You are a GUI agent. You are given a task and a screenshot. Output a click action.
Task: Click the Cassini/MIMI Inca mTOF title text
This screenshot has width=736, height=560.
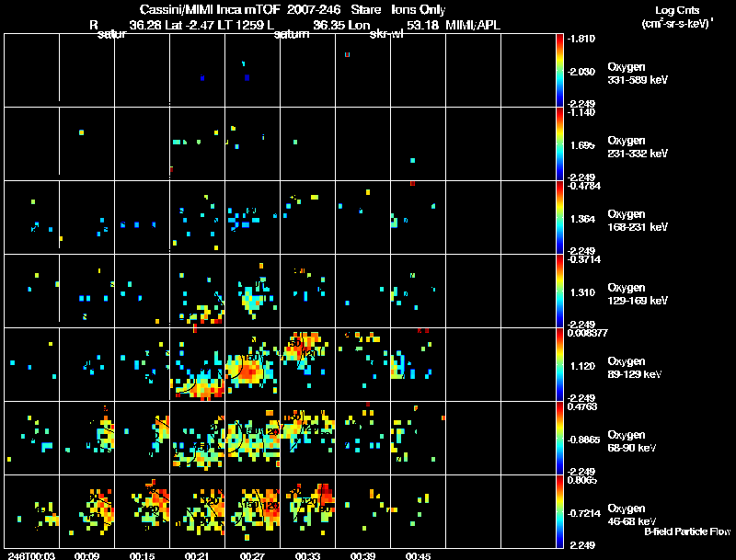click(210, 10)
